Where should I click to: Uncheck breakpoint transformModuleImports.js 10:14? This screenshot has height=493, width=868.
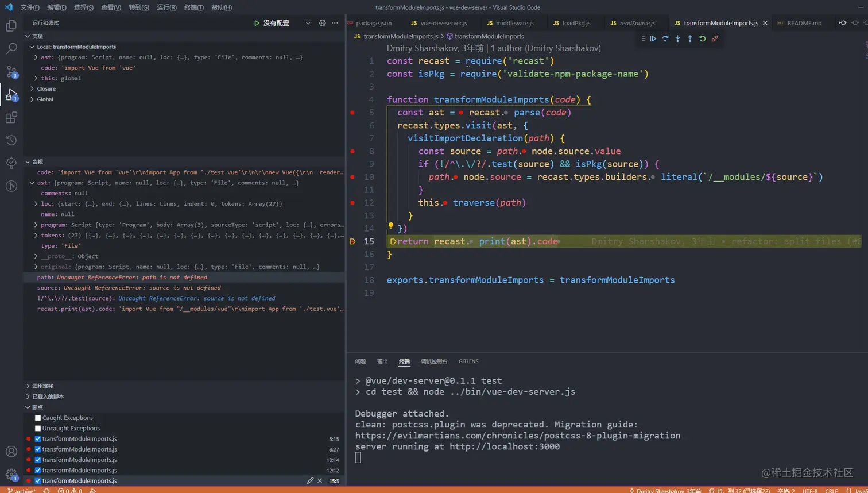pos(38,460)
